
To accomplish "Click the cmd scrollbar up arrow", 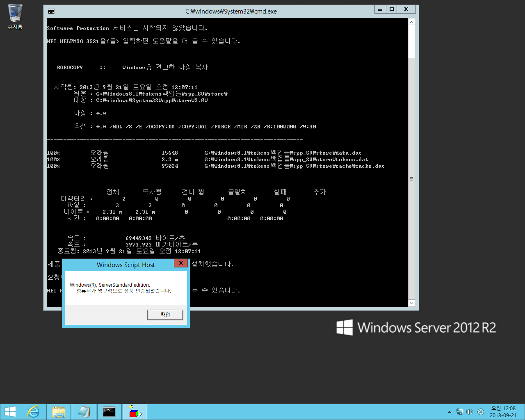I will pyautogui.click(x=411, y=22).
